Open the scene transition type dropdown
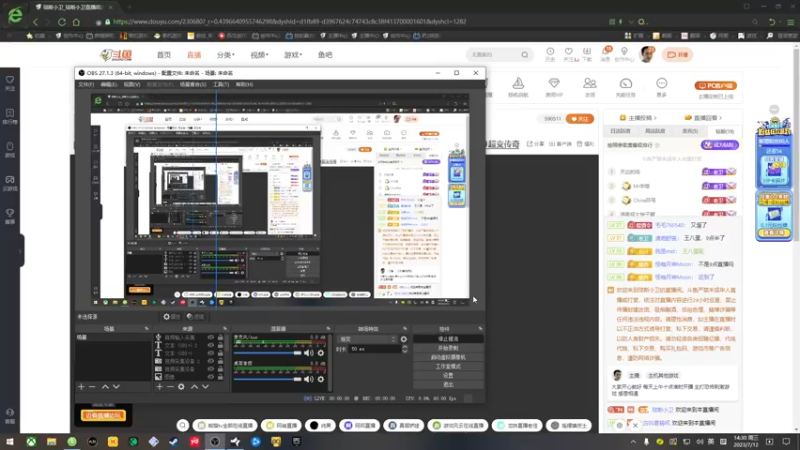This screenshot has height=450, width=800. (x=366, y=339)
